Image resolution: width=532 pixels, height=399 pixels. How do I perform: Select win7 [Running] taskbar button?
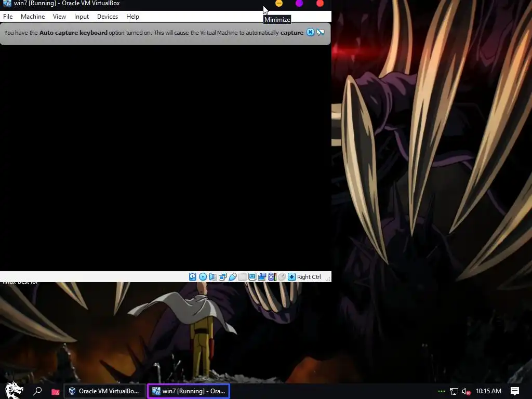click(189, 391)
